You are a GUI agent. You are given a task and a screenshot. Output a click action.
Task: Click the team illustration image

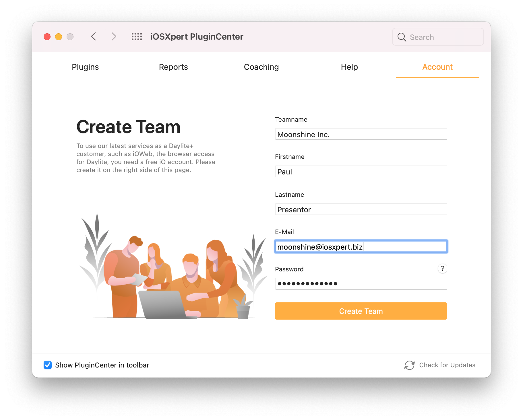(x=173, y=266)
